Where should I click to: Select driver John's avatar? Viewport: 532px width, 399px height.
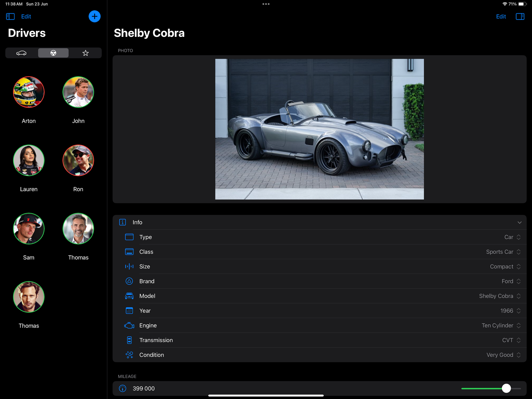click(78, 92)
